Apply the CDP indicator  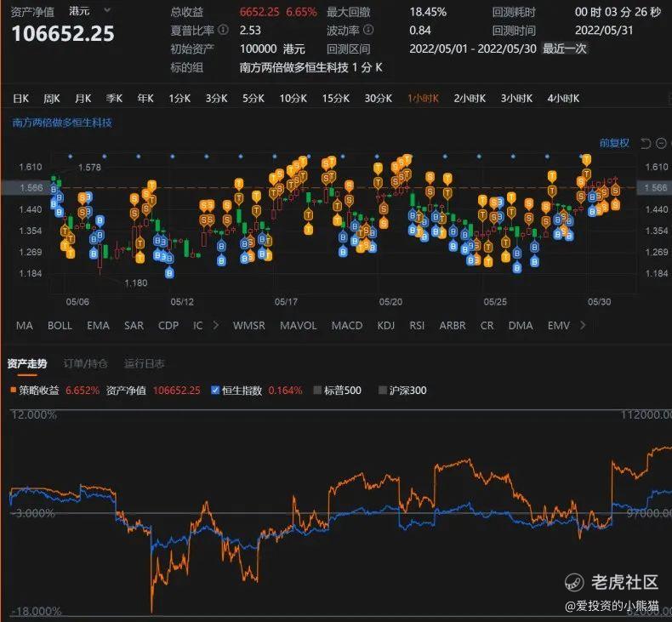(168, 326)
